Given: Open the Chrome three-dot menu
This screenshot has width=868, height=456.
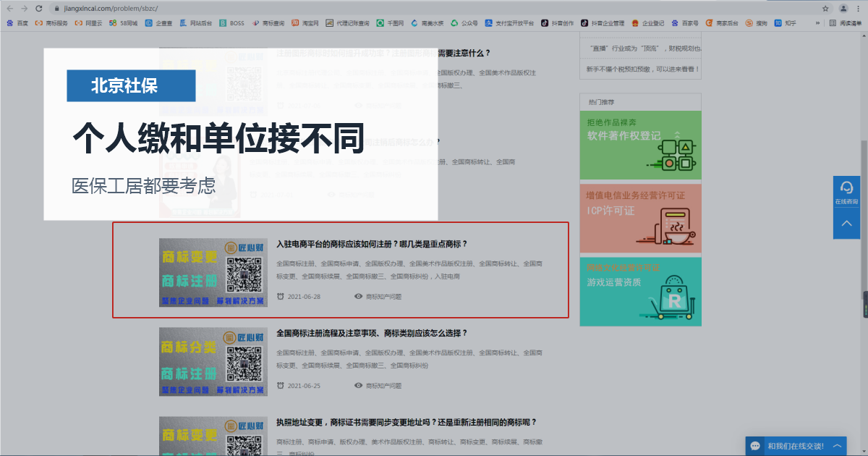Looking at the screenshot, I should click(860, 8).
